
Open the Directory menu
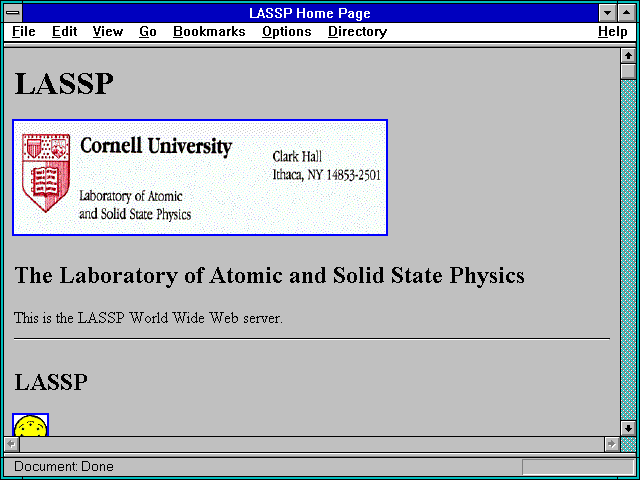pyautogui.click(x=358, y=32)
